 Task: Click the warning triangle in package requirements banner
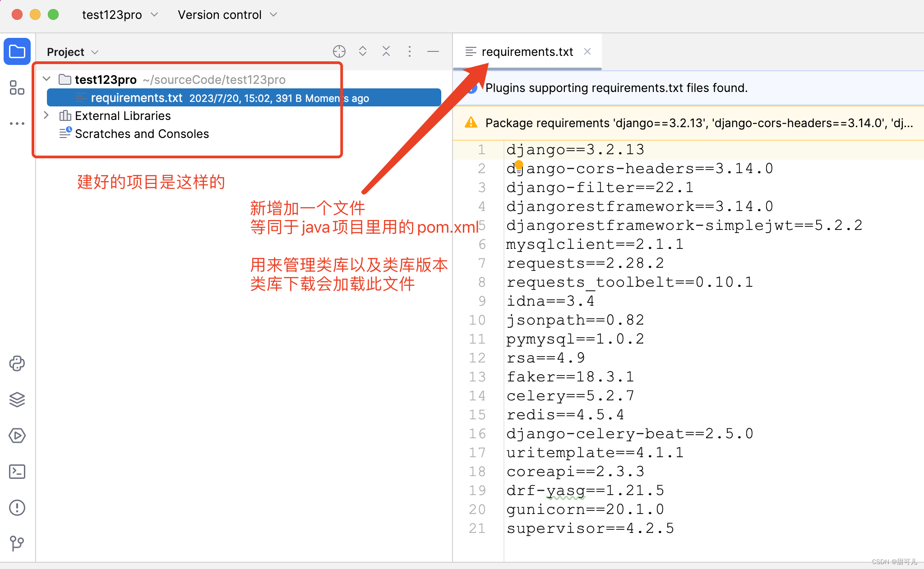(x=471, y=123)
